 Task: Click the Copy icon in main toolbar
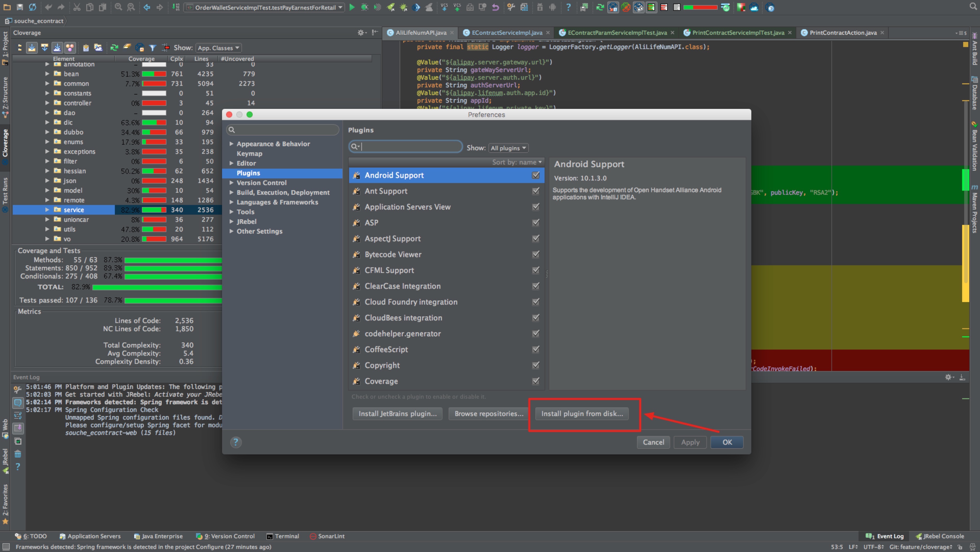[90, 7]
